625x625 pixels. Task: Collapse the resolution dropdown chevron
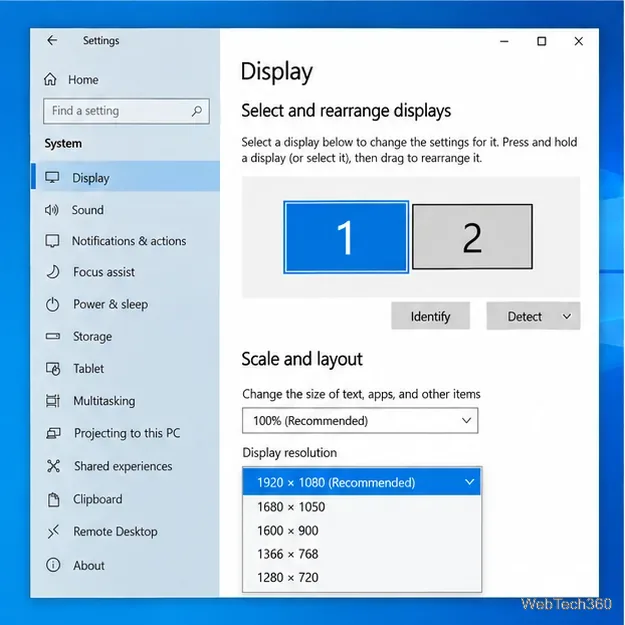[470, 482]
